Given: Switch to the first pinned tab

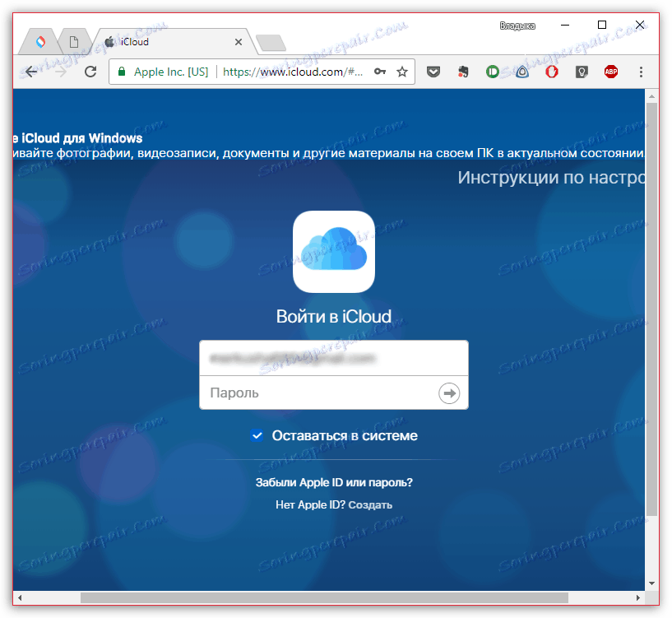Looking at the screenshot, I should pos(40,42).
